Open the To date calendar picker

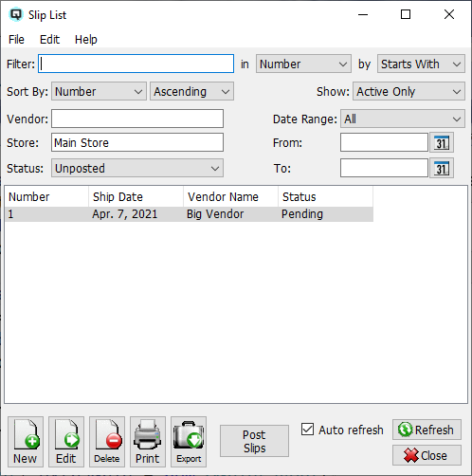442,168
